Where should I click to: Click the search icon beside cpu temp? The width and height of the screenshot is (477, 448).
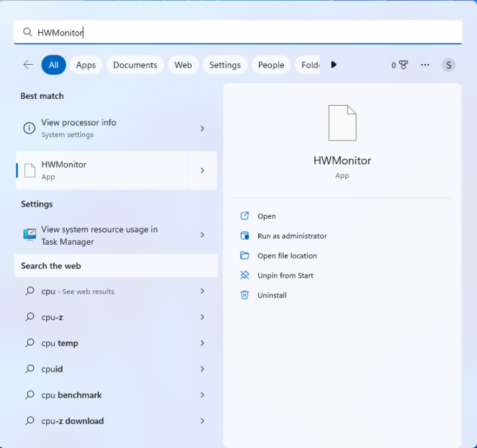tap(29, 343)
